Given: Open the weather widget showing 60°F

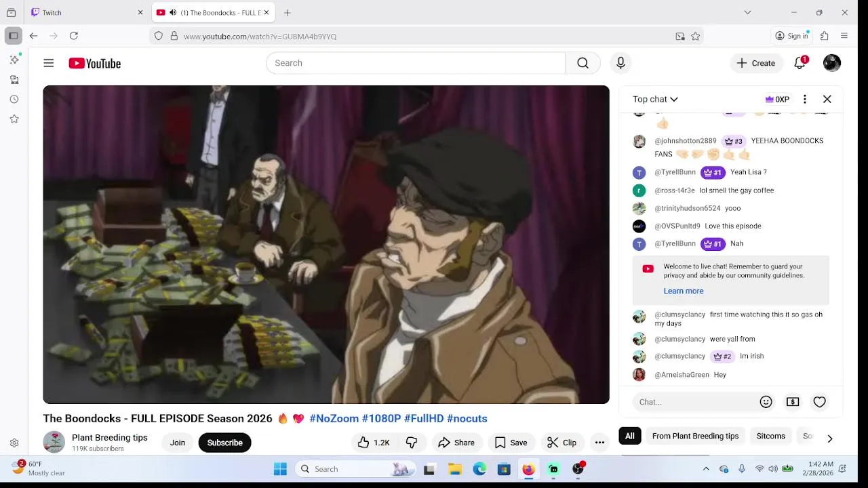Looking at the screenshot, I should [x=39, y=468].
